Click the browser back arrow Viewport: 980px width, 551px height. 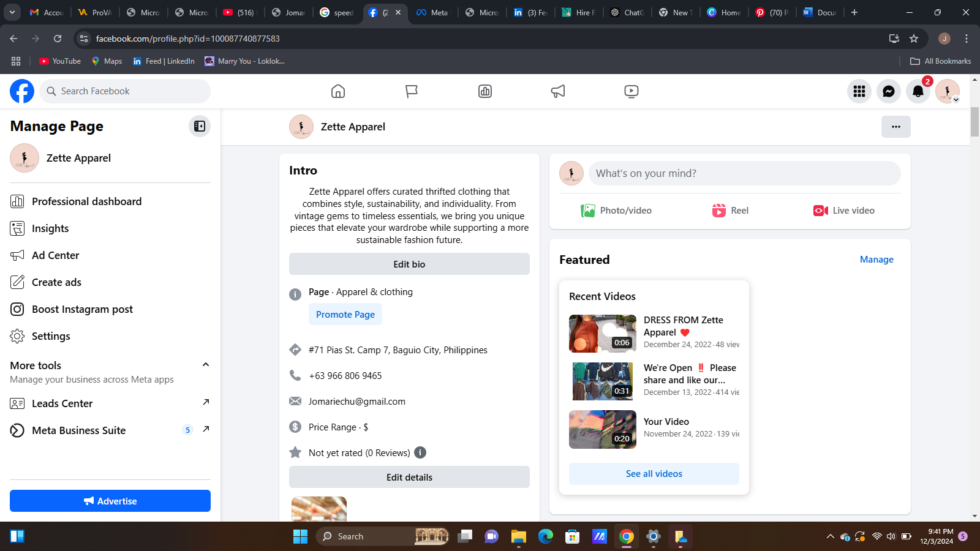click(13, 39)
